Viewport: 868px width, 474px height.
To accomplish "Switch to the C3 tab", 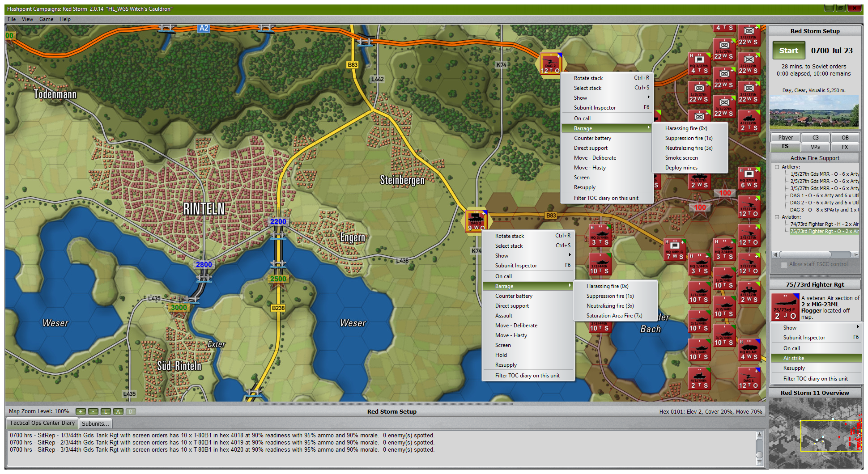I will pos(815,138).
